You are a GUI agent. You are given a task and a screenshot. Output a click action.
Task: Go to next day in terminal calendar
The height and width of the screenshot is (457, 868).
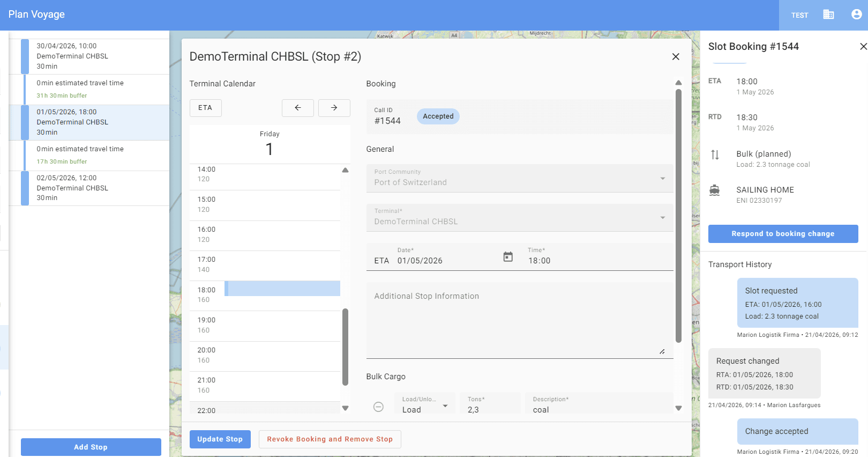point(334,108)
